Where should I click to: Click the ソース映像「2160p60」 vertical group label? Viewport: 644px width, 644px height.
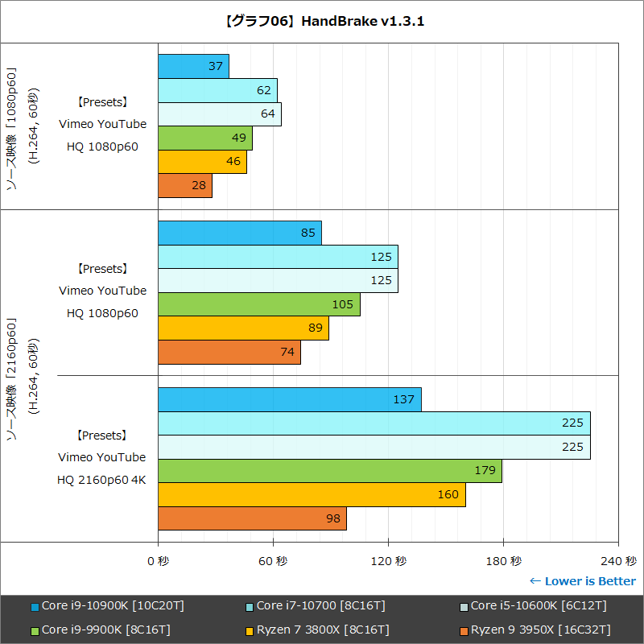click(x=11, y=378)
